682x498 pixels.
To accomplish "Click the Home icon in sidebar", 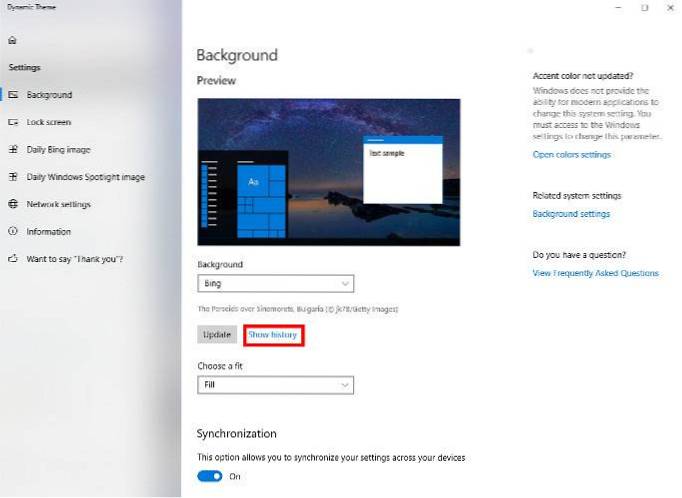I will click(x=12, y=41).
